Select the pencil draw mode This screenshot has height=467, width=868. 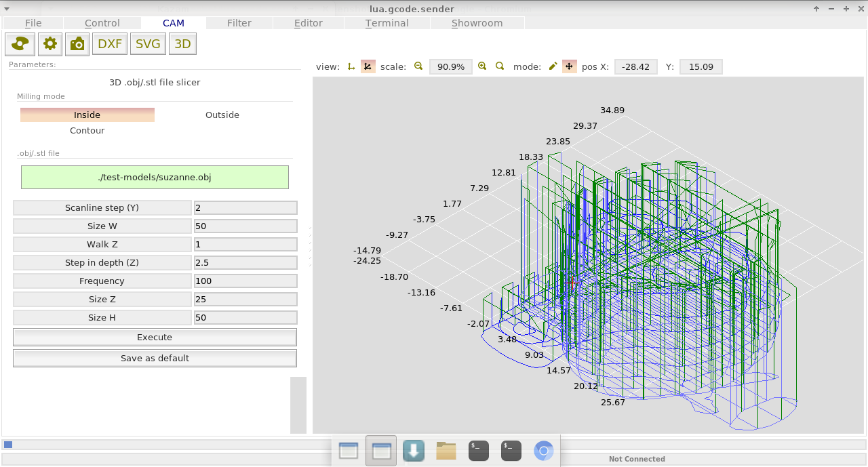click(553, 66)
